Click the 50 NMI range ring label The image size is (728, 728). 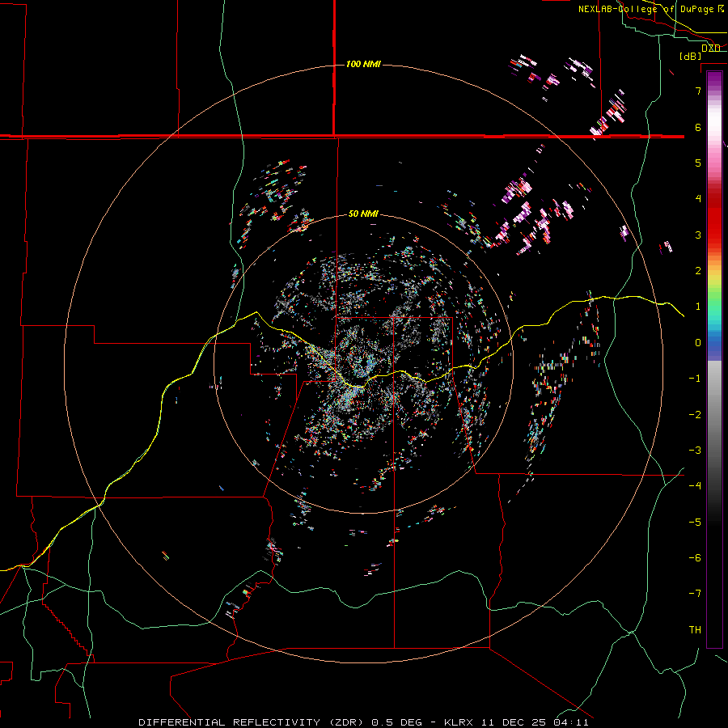pos(363,214)
